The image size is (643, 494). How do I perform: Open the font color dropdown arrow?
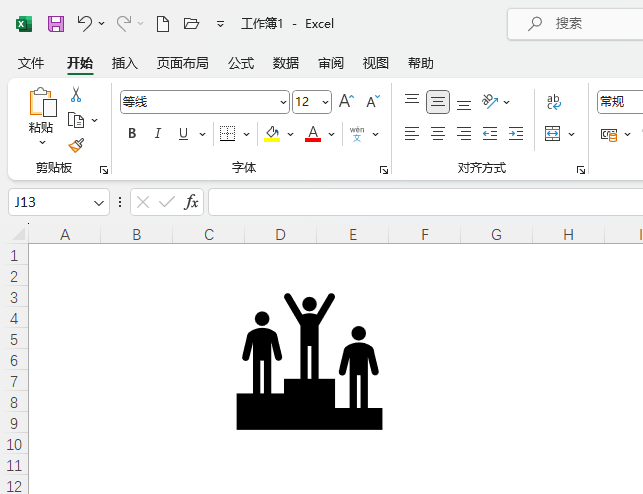coord(331,134)
